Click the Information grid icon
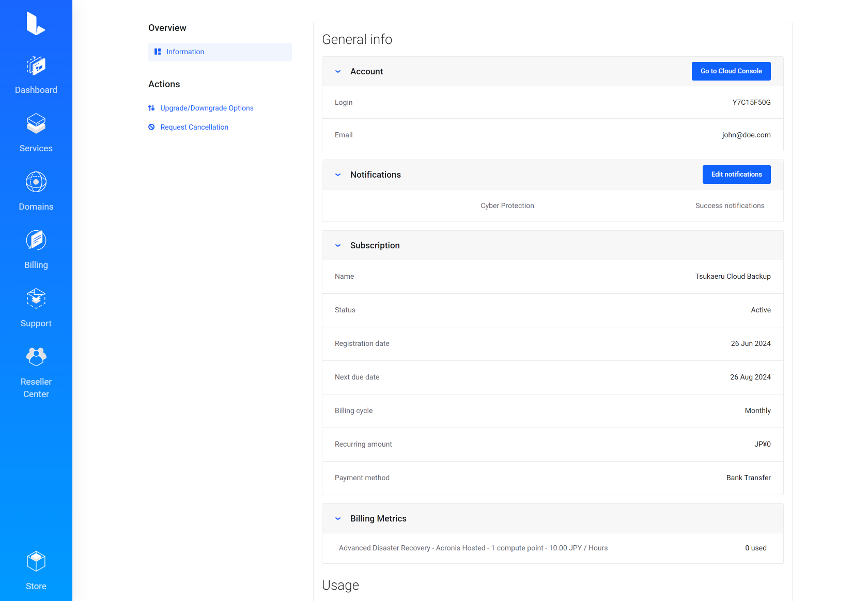The image size is (868, 601). [158, 52]
